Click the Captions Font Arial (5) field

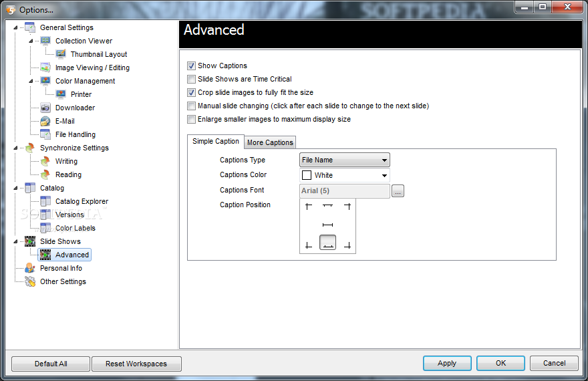345,191
